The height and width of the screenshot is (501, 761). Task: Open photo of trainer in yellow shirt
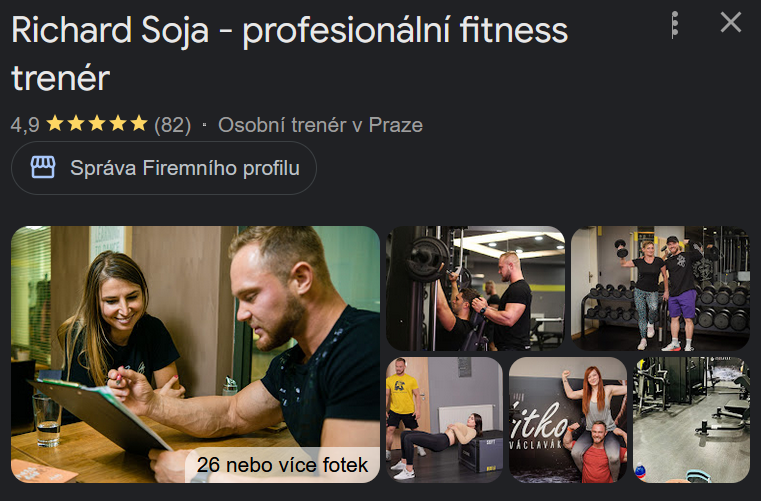444,420
